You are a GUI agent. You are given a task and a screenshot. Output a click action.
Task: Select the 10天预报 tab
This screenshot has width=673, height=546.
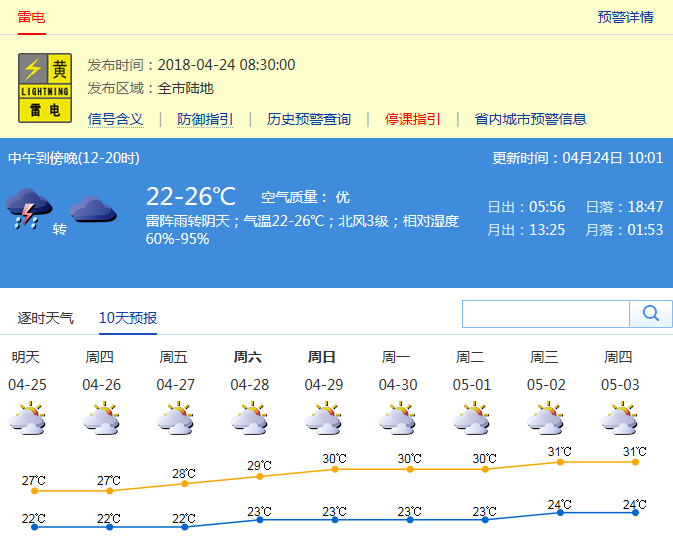click(127, 318)
